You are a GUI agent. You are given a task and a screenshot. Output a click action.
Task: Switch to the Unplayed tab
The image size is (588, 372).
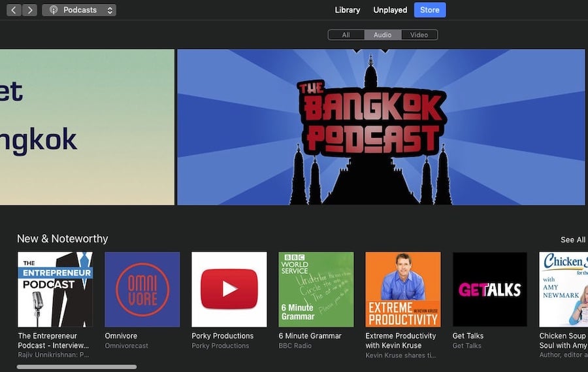click(x=390, y=10)
